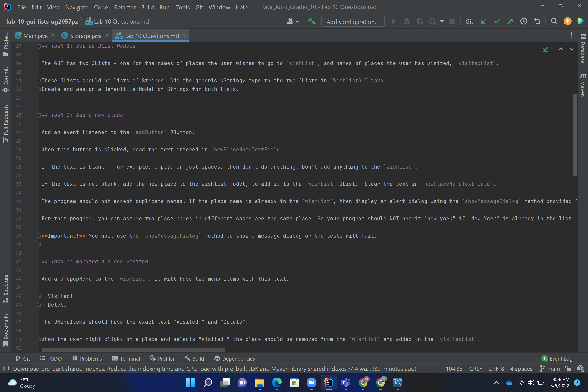This screenshot has width=588, height=392.
Task: Open the Profiler tool window at the bottom
Action: [162, 358]
